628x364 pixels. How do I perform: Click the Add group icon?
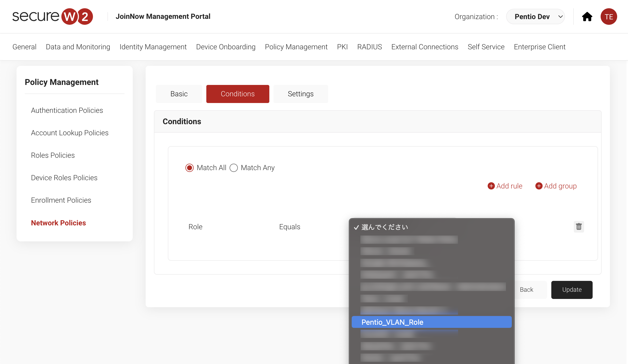coord(539,186)
